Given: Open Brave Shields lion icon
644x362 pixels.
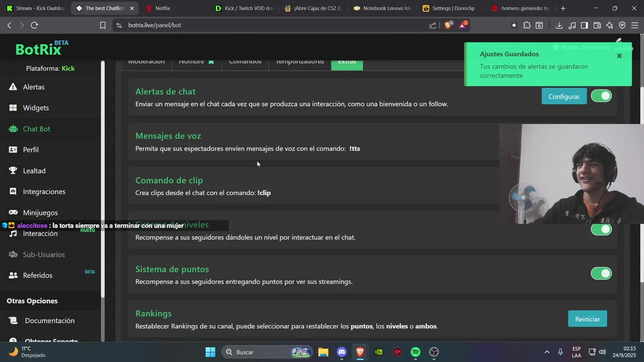Looking at the screenshot, I should click(x=448, y=25).
